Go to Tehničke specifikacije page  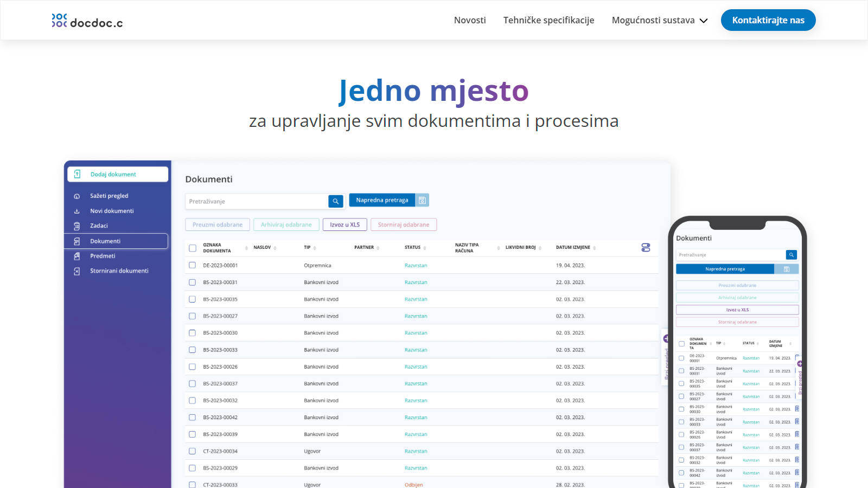click(x=548, y=21)
